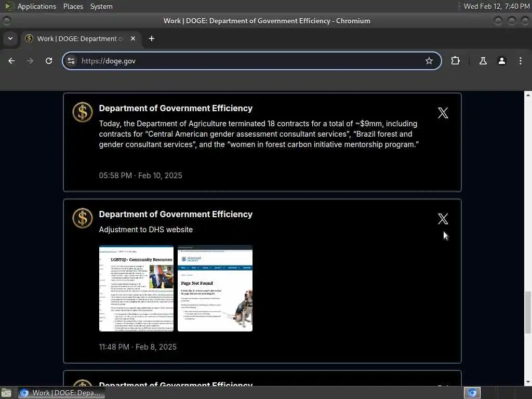532x399 pixels.
Task: View site information icon in address bar
Action: (71, 61)
